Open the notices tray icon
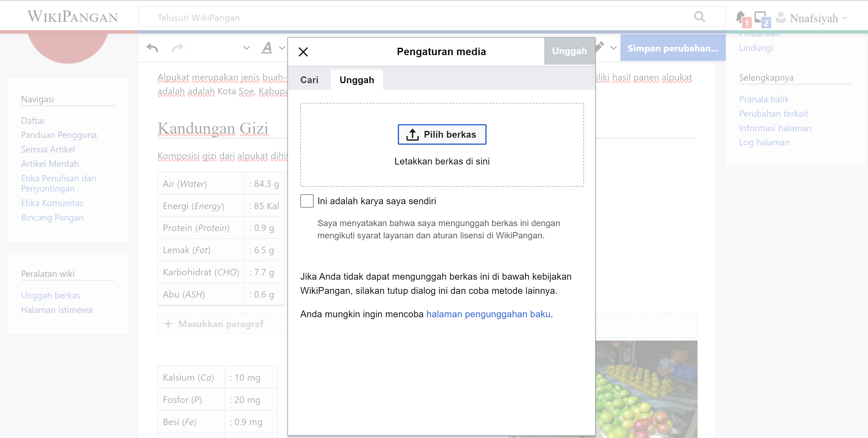Screen dimensions: 868x438 point(760,17)
